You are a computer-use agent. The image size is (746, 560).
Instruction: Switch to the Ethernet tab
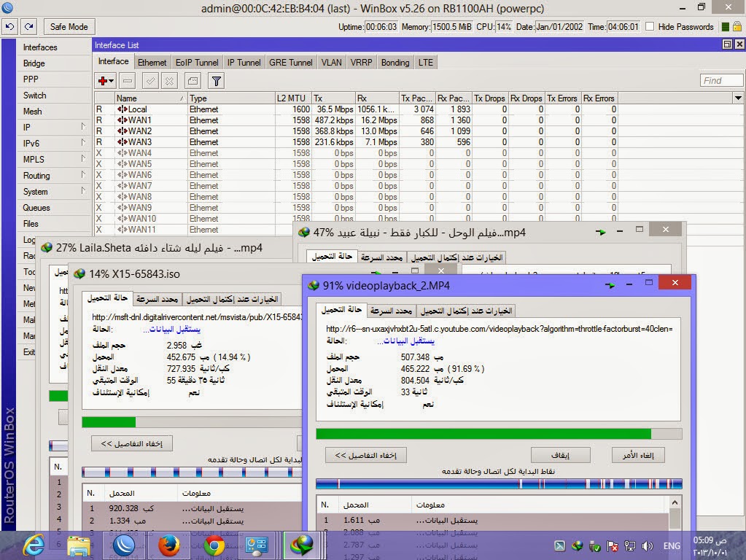[x=152, y=62]
